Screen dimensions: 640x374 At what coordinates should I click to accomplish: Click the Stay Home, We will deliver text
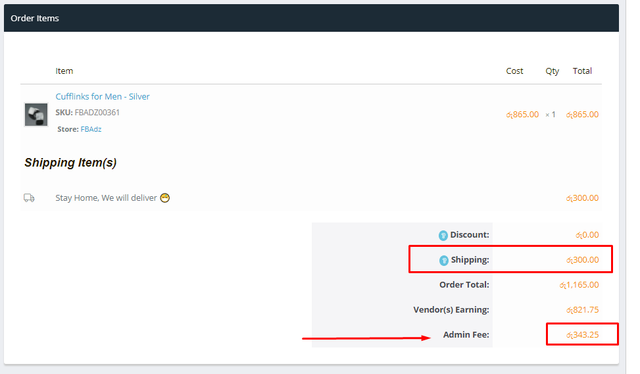106,198
